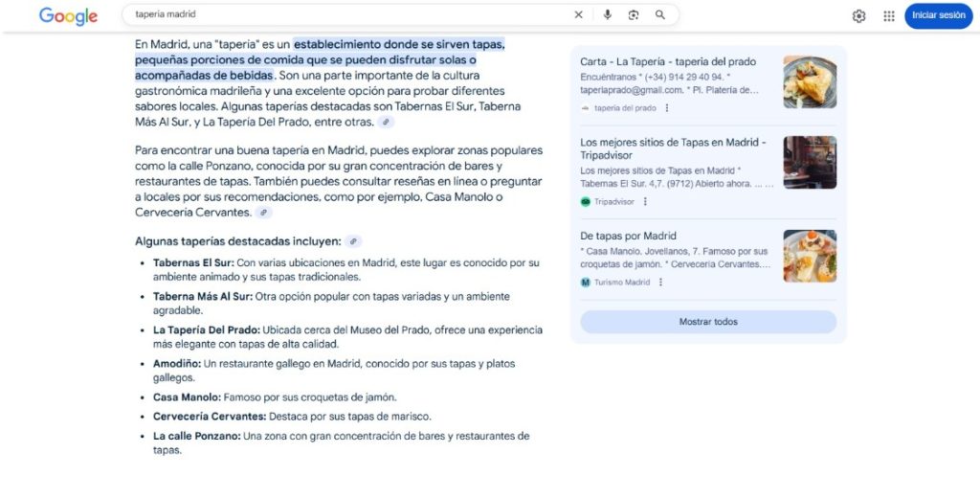Click 'taperia del prado' source name
This screenshot has height=477, width=980.
(626, 107)
